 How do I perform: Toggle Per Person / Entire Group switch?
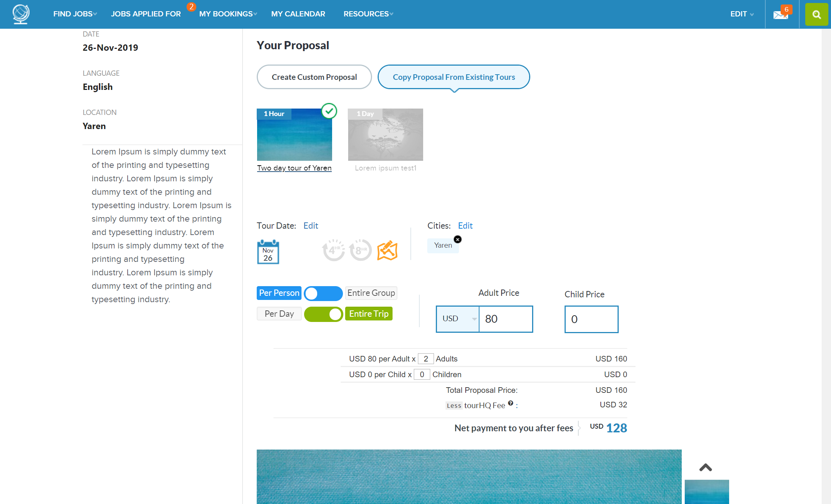point(323,293)
